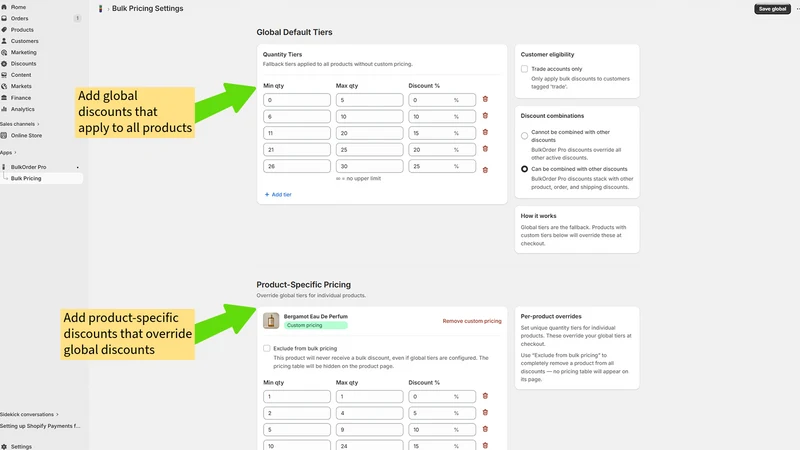The width and height of the screenshot is (800, 450).
Task: Click the app icon beside Bulk Pricing Settings
Action: pos(101,9)
